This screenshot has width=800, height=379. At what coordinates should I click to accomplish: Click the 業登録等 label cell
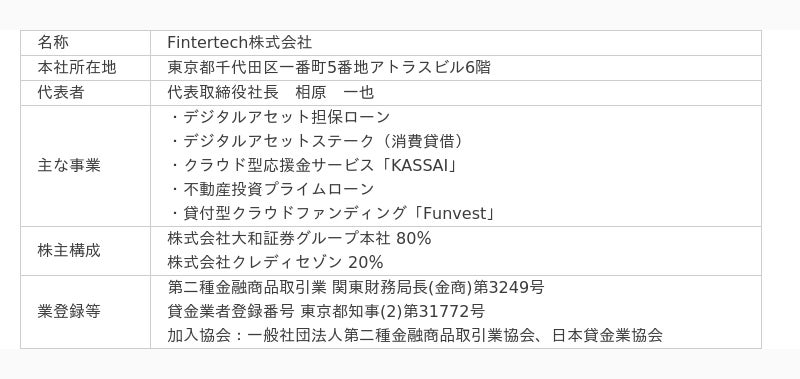point(85,312)
